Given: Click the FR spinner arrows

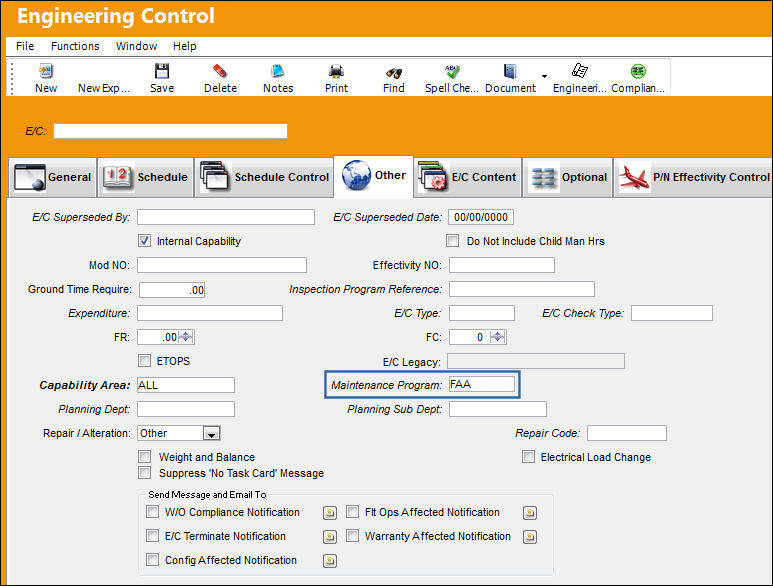Looking at the screenshot, I should pos(186,337).
